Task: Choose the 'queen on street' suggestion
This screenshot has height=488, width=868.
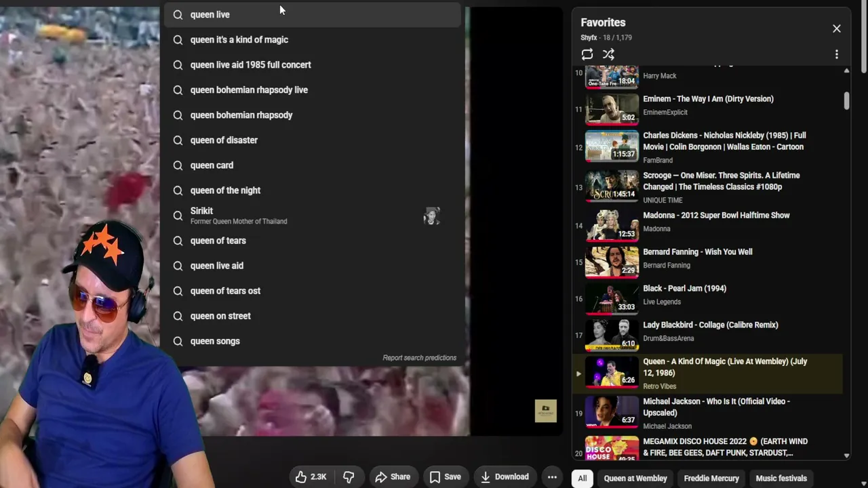Action: click(x=313, y=316)
